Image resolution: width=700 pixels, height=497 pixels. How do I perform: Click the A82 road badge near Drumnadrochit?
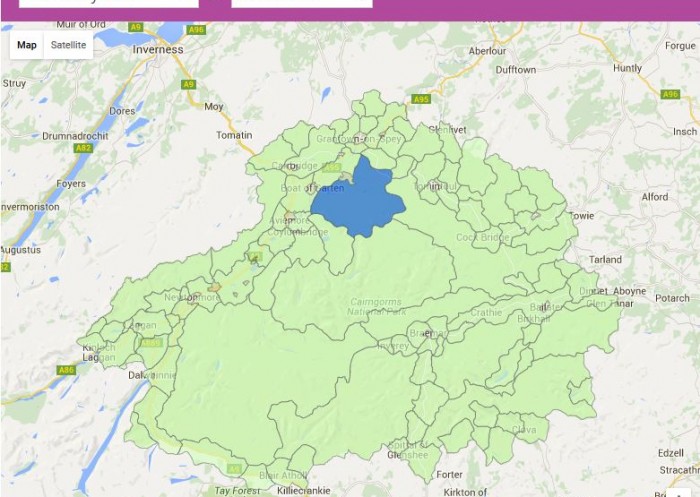83,148
